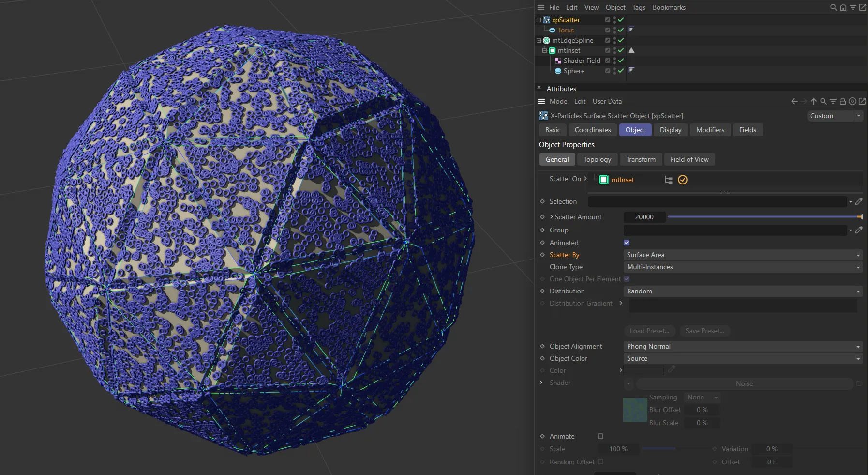Toggle the green enable checkmark on Torus
Viewport: 868px width, 475px height.
tap(621, 30)
